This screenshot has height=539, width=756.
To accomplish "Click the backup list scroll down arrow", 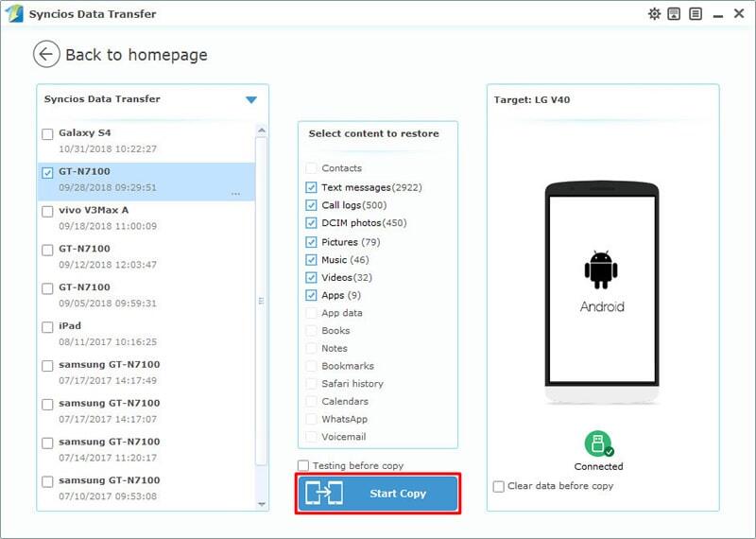I will (262, 504).
